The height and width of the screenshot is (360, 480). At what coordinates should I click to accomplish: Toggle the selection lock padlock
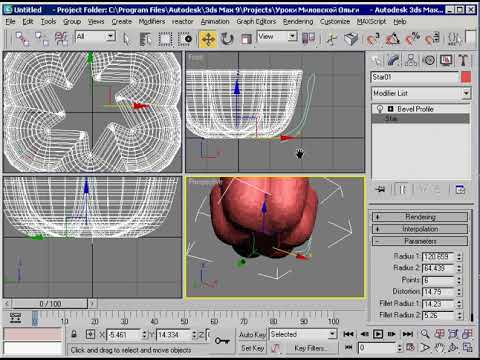coord(74,334)
